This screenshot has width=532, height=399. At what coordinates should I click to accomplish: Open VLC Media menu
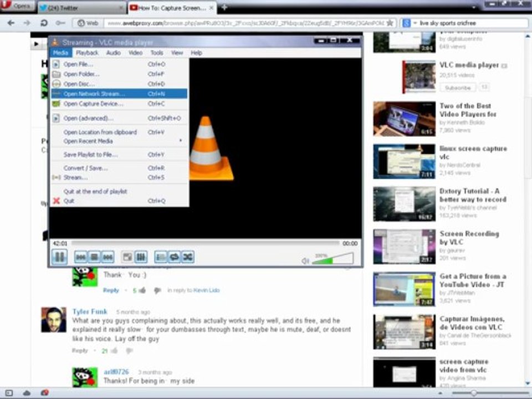[61, 53]
